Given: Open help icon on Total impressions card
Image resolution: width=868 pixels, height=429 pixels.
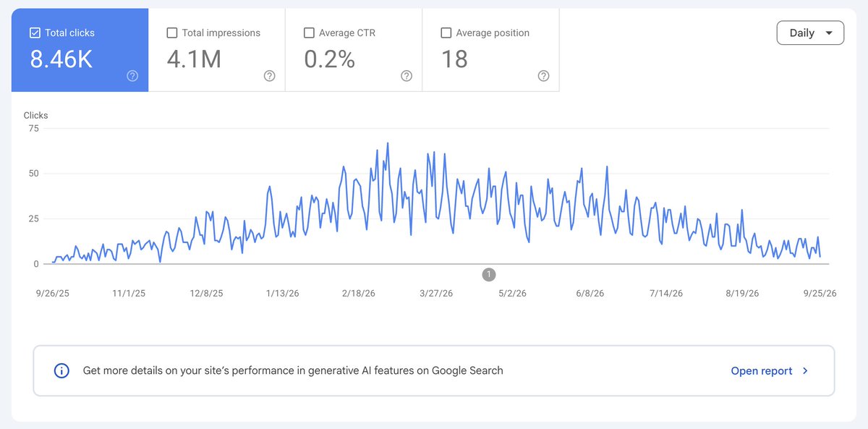Looking at the screenshot, I should click(270, 76).
